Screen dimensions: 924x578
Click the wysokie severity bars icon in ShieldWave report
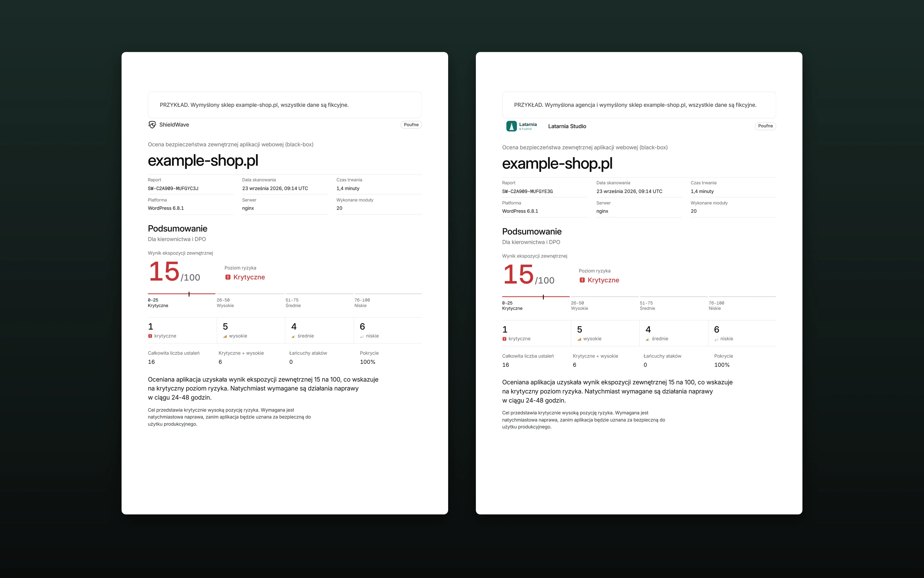pyautogui.click(x=225, y=336)
